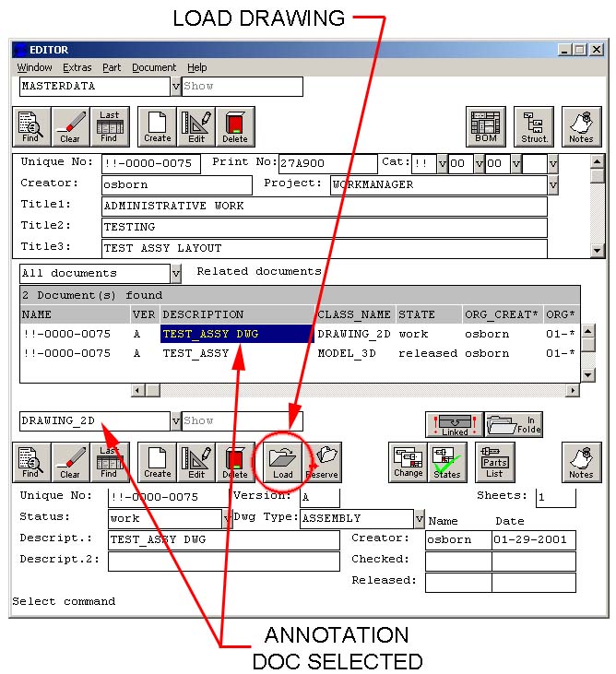The height and width of the screenshot is (674, 616).
Task: Click the Load drawing icon
Action: [x=282, y=462]
